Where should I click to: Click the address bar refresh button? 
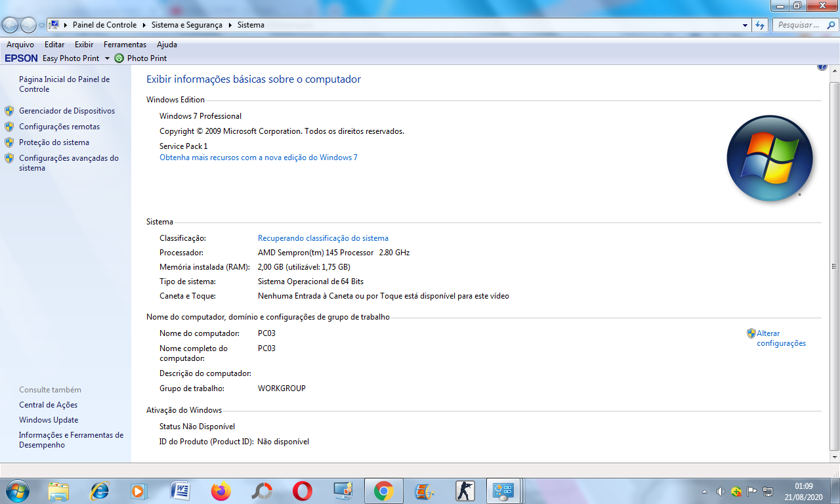(x=760, y=26)
